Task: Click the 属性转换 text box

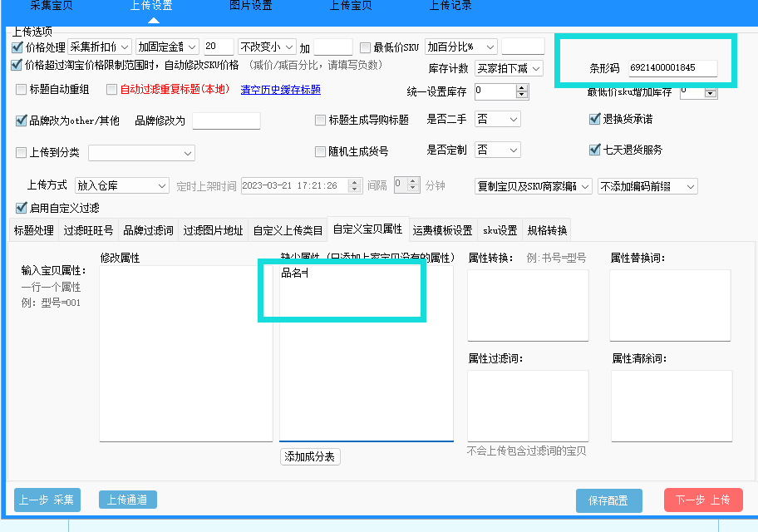Action: point(528,305)
